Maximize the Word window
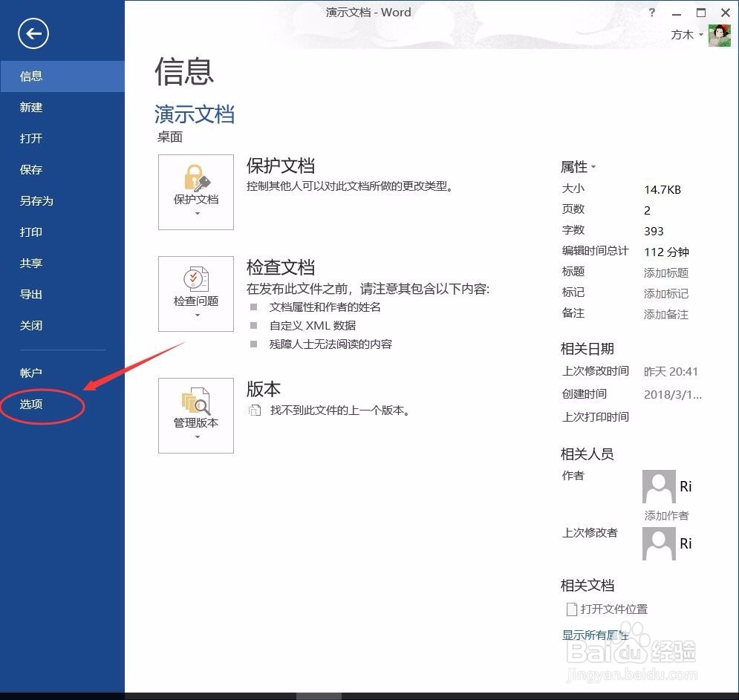 [701, 13]
